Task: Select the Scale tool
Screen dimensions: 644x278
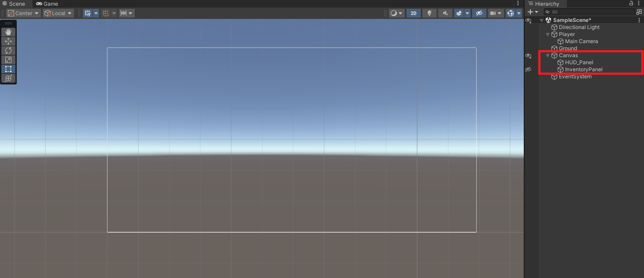Action: (8, 60)
